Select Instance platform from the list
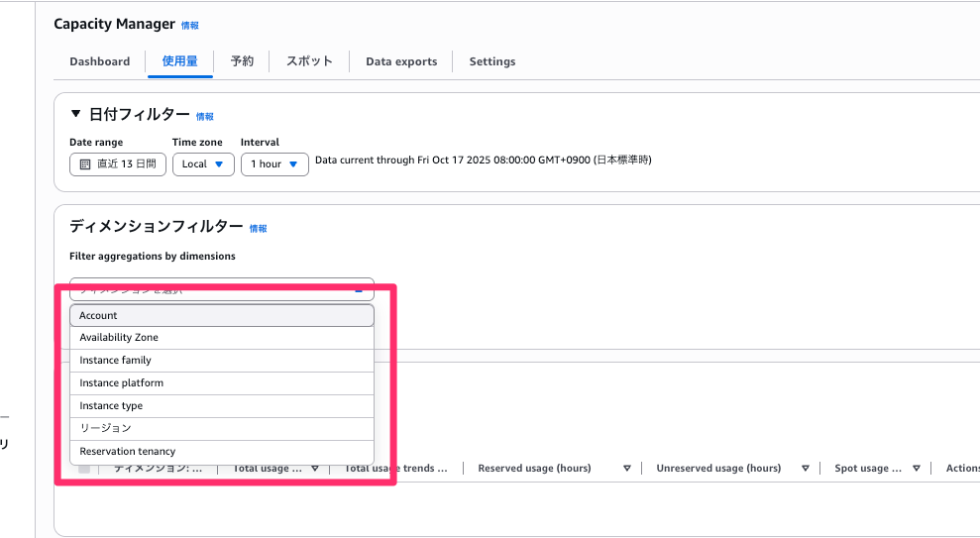980x538 pixels. point(222,383)
